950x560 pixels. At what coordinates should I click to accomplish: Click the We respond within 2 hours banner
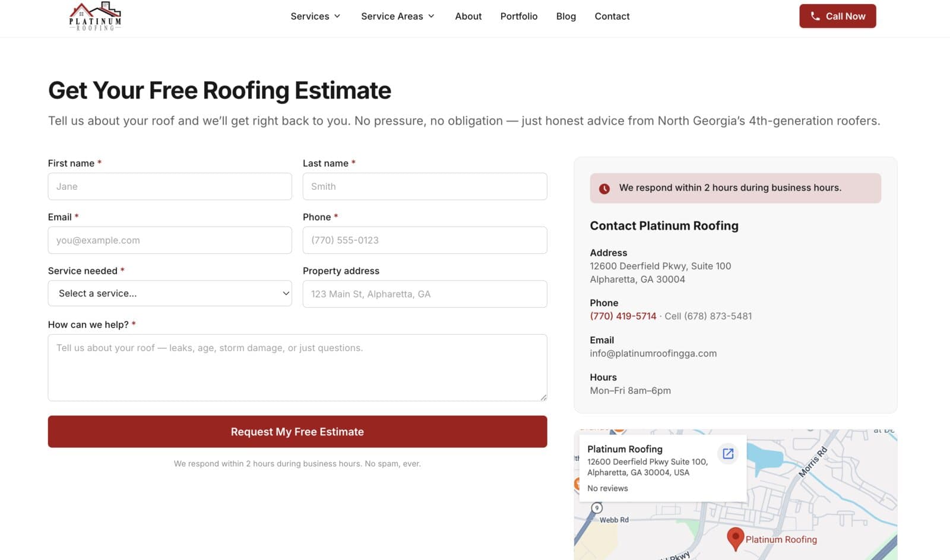point(735,188)
